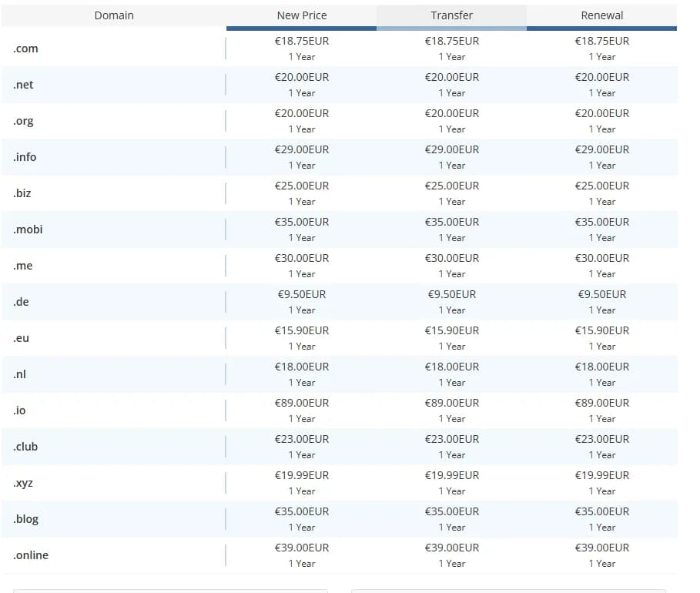Select the Transfer column header tab

(x=451, y=15)
